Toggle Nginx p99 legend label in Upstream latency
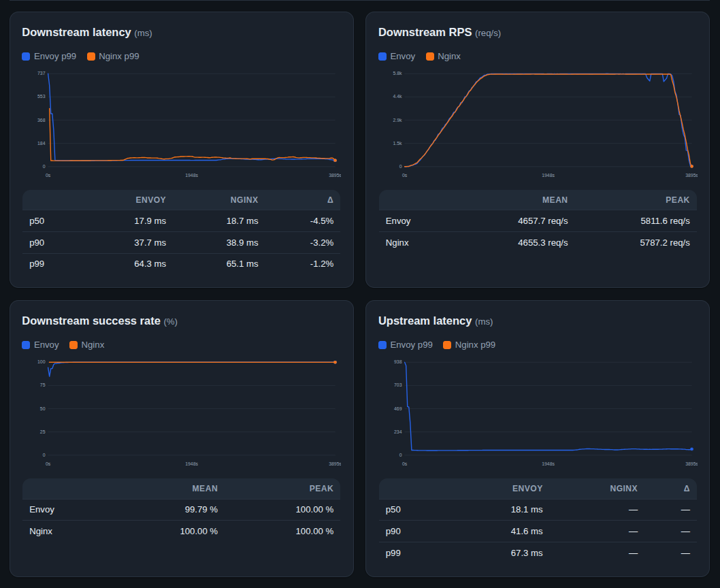Screen dimensions: 720x588 pos(475,345)
